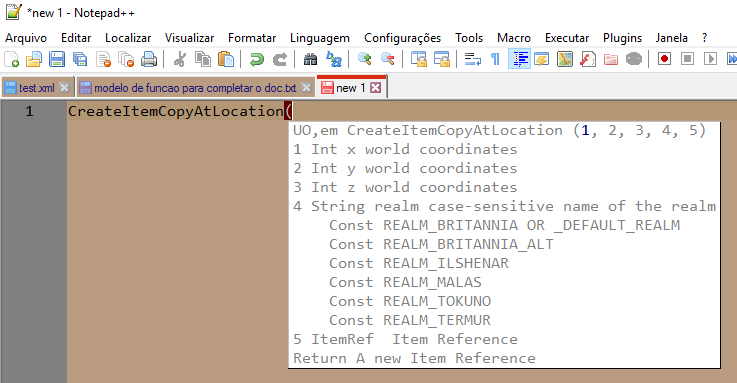
Task: Click the New file toolbar icon
Action: click(x=11, y=59)
